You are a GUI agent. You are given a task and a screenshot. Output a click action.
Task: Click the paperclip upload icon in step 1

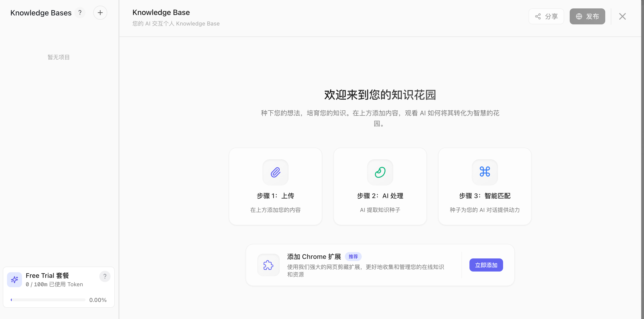[x=275, y=172]
